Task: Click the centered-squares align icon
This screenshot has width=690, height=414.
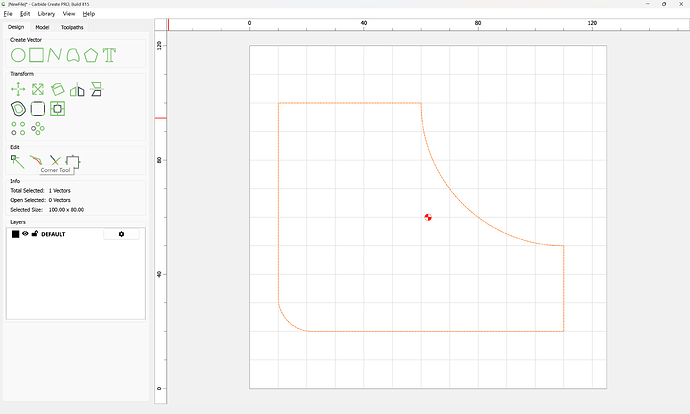Action: coord(58,109)
